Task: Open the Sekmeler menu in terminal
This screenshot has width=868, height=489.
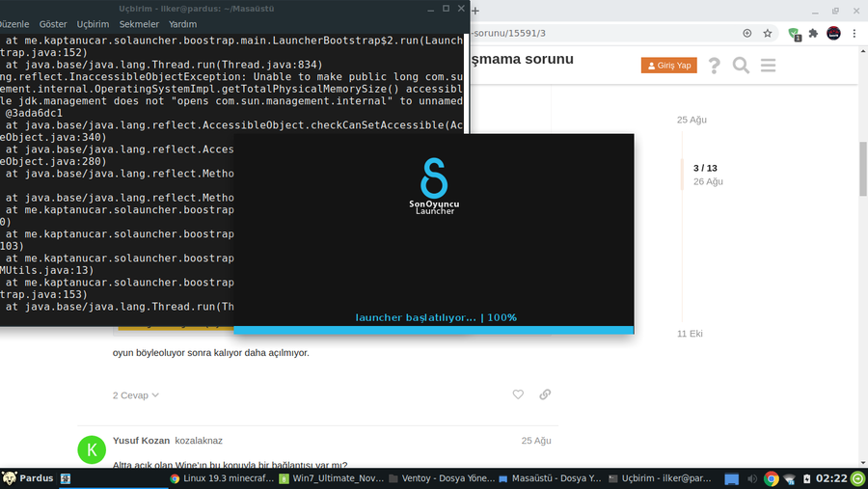Action: click(139, 24)
